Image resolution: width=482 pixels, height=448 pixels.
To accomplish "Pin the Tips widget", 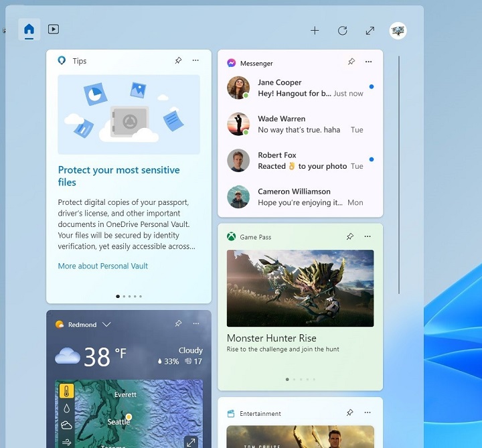I will (x=178, y=61).
